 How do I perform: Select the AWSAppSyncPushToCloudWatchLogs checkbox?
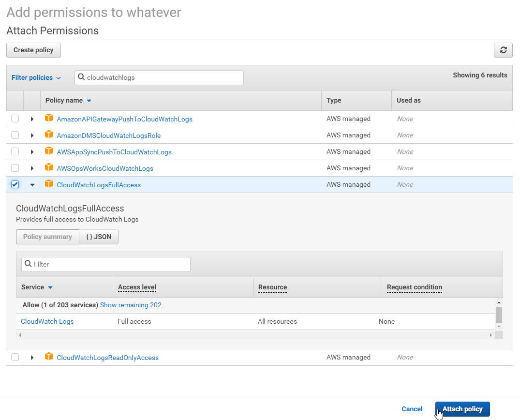pyautogui.click(x=15, y=151)
